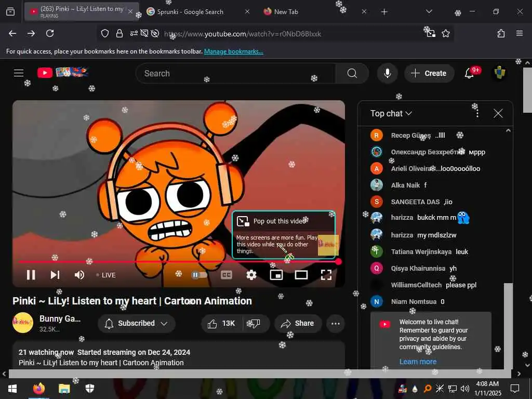
Task: Go to YouTube home logo
Action: pos(63,72)
